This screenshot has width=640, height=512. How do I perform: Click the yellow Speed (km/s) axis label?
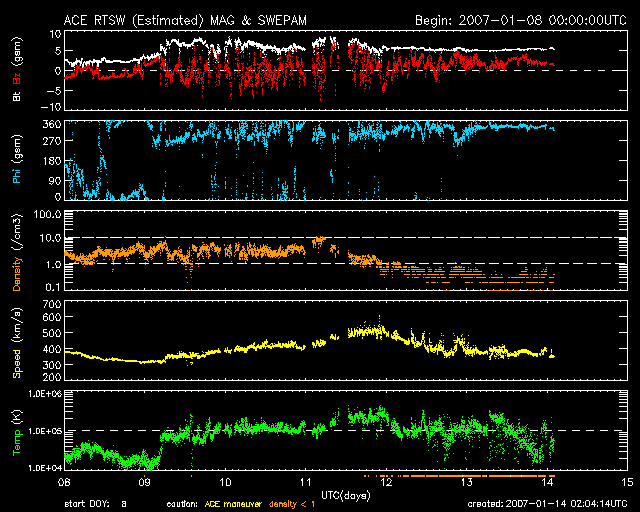point(18,344)
